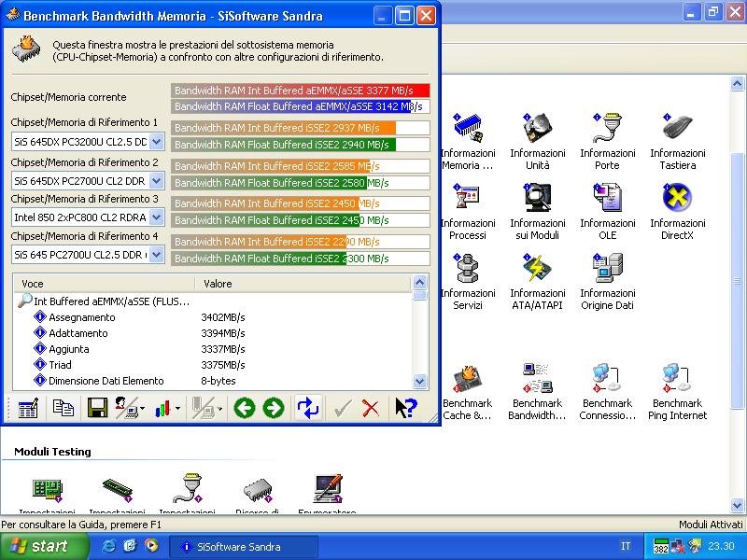Launch Internet Explorer from the quick launch bar
The height and width of the screenshot is (560, 747).
coord(109,546)
